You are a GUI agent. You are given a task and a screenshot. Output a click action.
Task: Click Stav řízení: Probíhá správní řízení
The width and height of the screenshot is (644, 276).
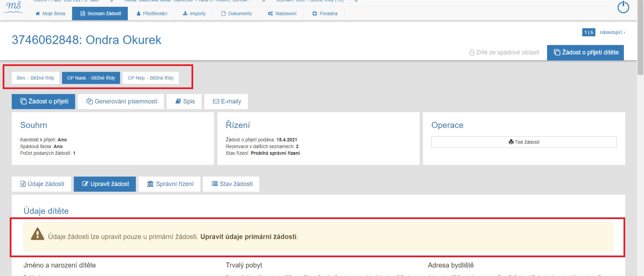(x=263, y=153)
